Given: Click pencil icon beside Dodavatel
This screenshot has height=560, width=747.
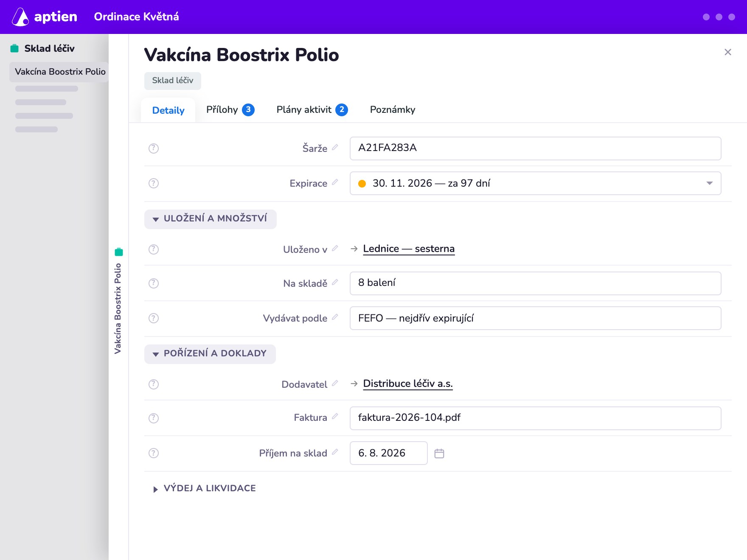Looking at the screenshot, I should pos(335,383).
